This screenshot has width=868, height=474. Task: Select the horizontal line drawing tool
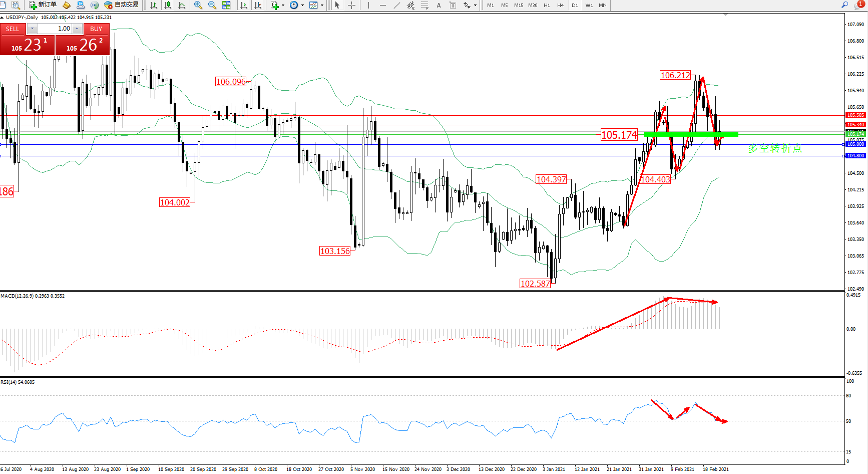pos(382,5)
